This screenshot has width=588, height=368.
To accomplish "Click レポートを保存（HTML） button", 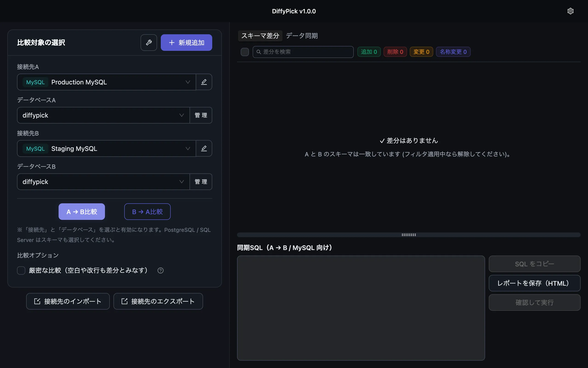I will pos(534,283).
